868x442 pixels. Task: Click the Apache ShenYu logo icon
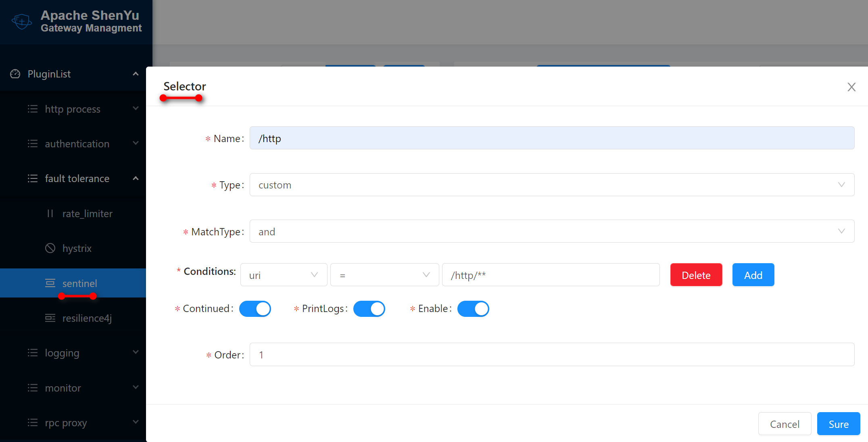tap(22, 21)
